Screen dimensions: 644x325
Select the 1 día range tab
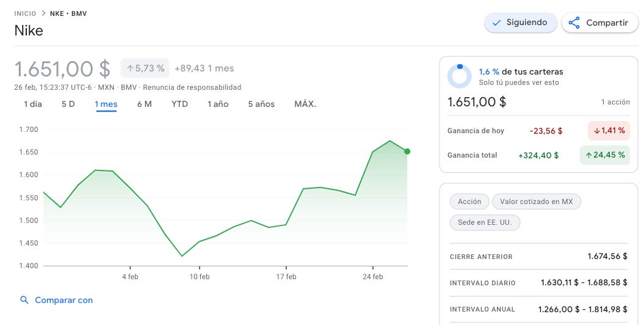tap(33, 104)
